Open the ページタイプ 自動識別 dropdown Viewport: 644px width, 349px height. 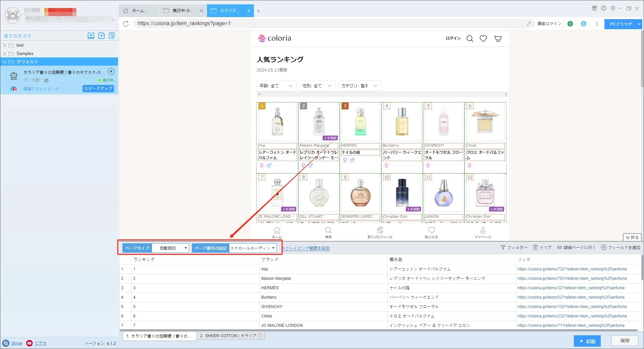coord(170,248)
